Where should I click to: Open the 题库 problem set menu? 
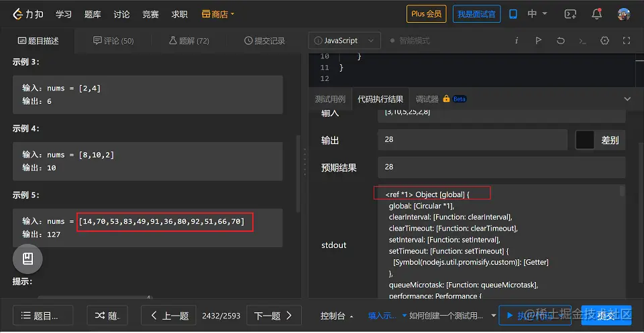93,14
